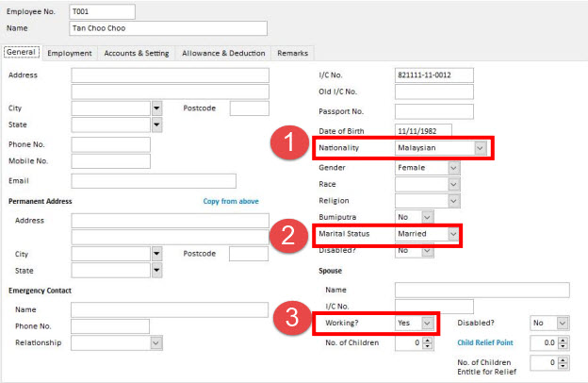Image resolution: width=588 pixels, height=383 pixels.
Task: Open the Child Relief Point link
Action: (x=485, y=342)
